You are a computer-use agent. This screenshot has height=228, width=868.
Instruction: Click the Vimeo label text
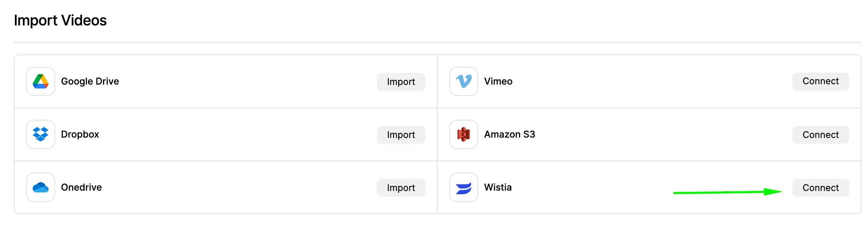(498, 81)
